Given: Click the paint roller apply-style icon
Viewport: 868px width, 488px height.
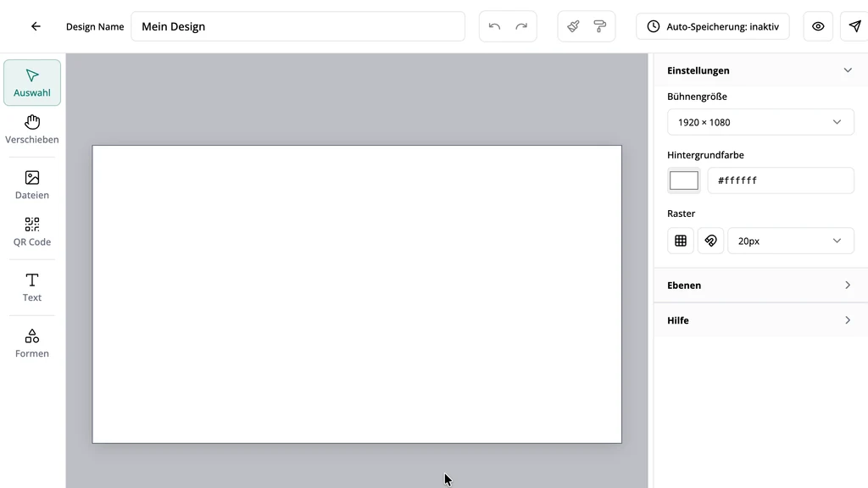Looking at the screenshot, I should coord(600,26).
